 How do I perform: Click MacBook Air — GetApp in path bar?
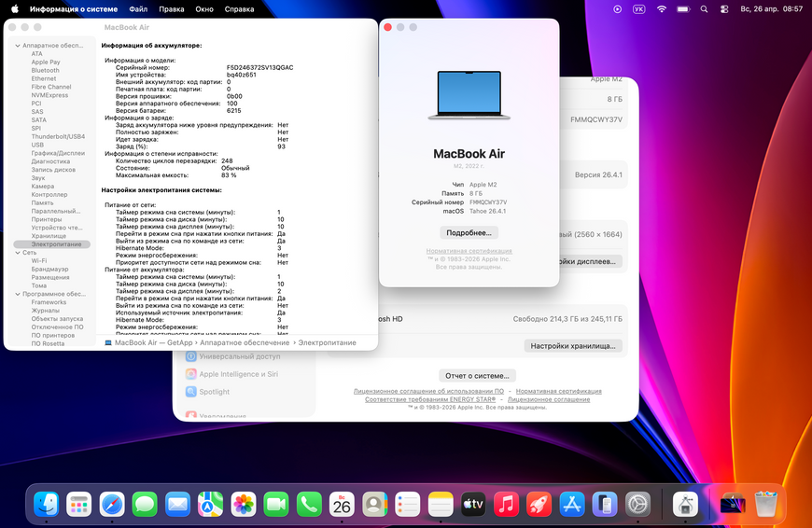(x=154, y=342)
